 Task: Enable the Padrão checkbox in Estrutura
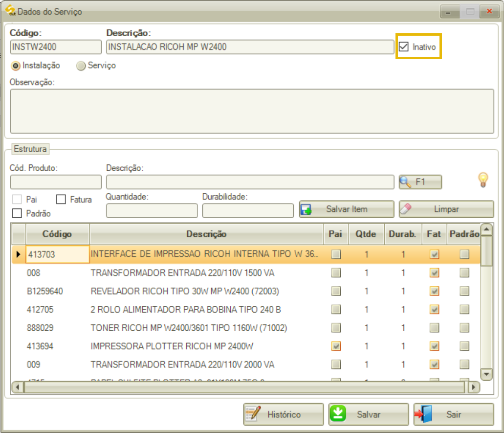(x=17, y=213)
